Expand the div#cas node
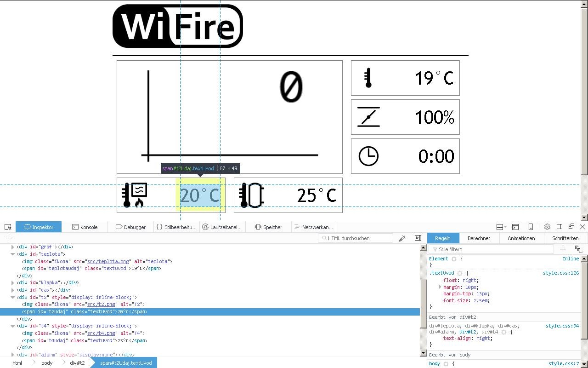 coord(13,290)
